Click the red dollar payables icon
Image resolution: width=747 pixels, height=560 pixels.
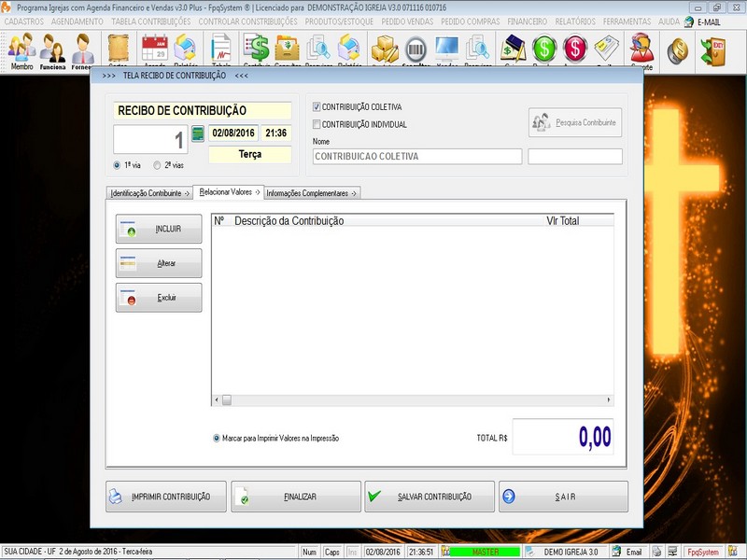click(575, 49)
